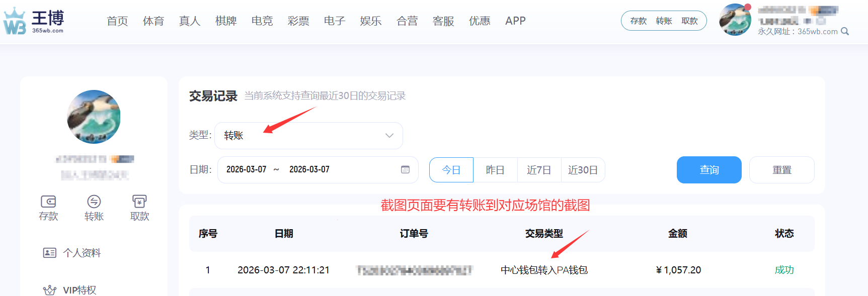Click the calendar icon in date field
The width and height of the screenshot is (868, 296).
click(405, 170)
